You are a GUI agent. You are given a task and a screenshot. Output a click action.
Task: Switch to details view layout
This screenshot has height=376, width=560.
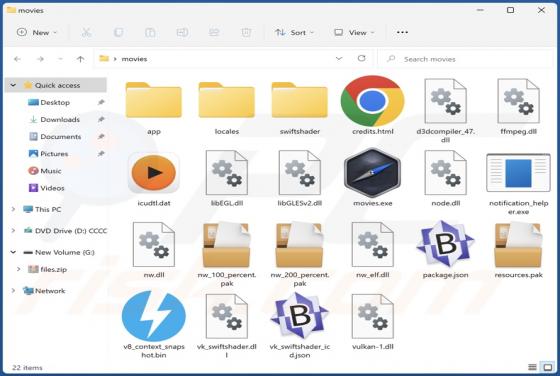point(532,367)
